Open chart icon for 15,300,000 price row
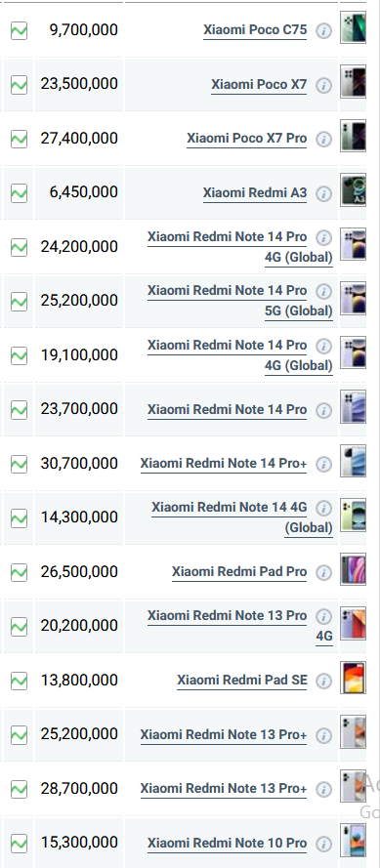 coord(19,843)
